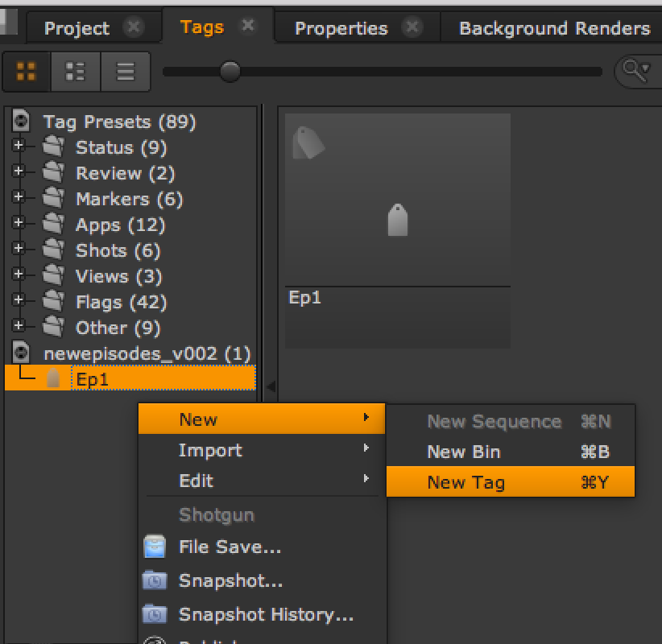The image size is (662, 644).
Task: Click the Status folder icon
Action: point(54,147)
